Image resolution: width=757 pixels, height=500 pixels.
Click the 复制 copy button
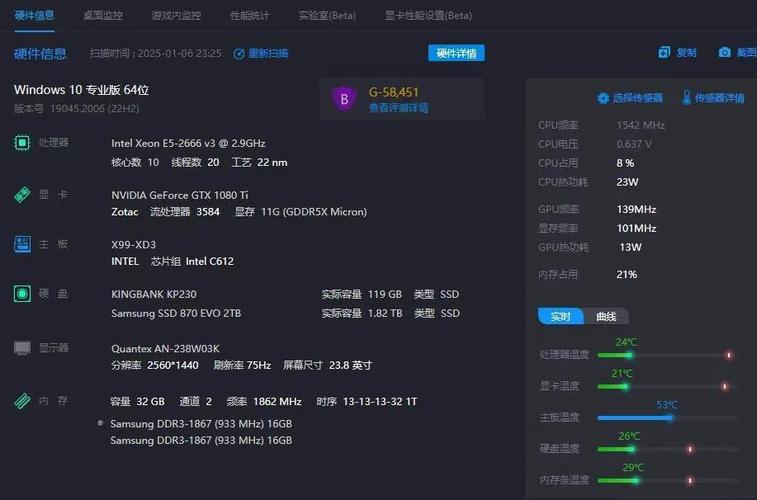[686, 52]
